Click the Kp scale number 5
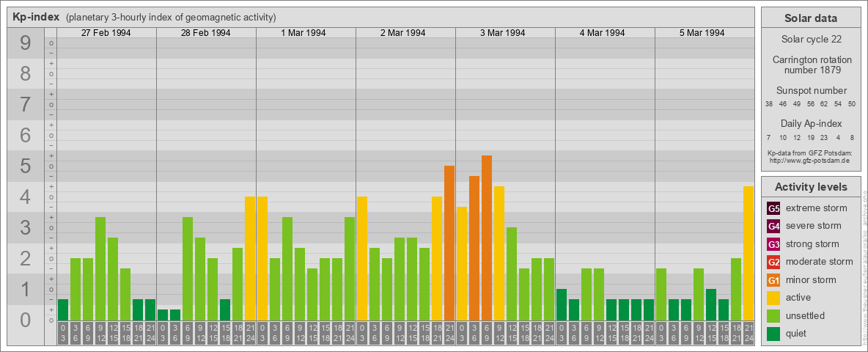Viewport: 868px width, 352px height. pos(25,166)
